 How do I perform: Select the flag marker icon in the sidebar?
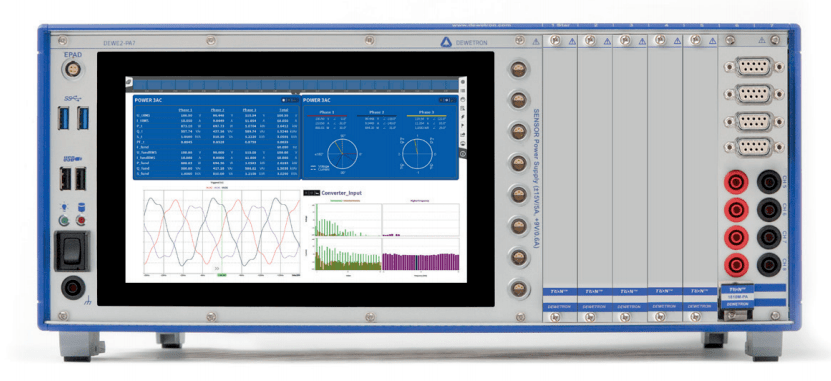click(463, 126)
